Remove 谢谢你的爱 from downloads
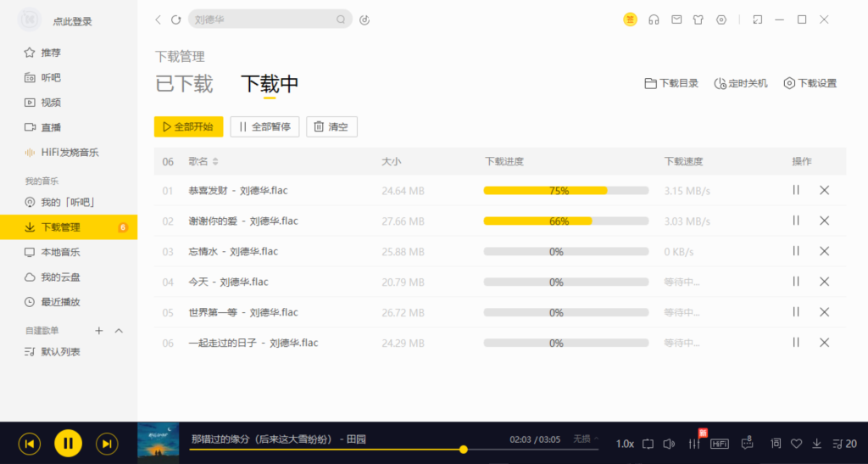Screen dimensions: 868x464 click(x=824, y=221)
